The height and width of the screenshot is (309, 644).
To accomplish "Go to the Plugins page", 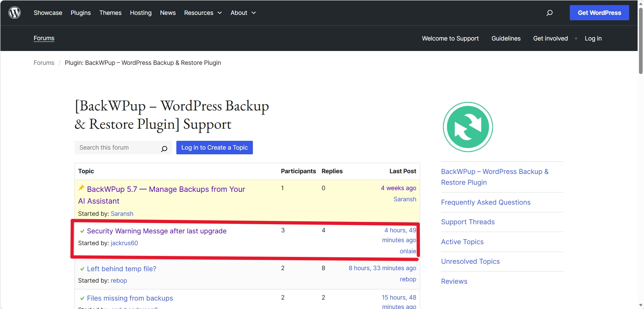I will tap(81, 13).
